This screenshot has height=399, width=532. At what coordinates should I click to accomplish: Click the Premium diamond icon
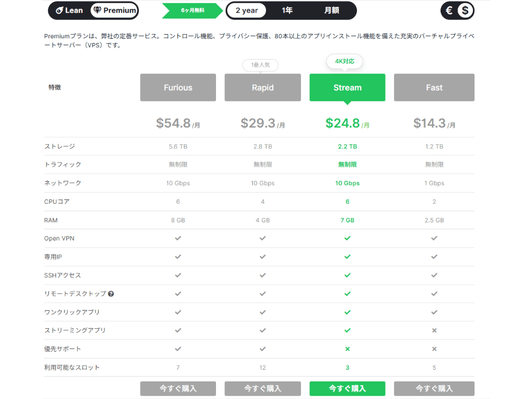[x=97, y=11]
